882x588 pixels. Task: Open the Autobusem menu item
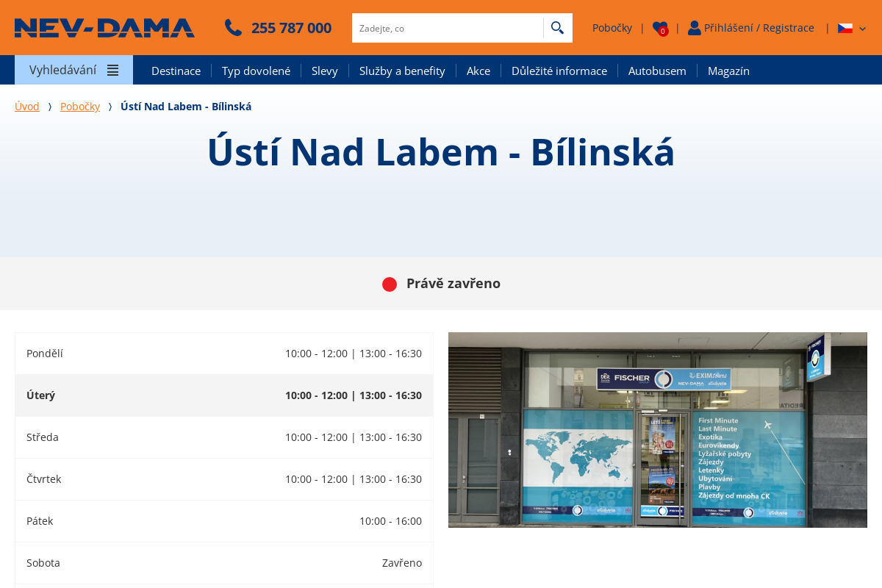(657, 71)
